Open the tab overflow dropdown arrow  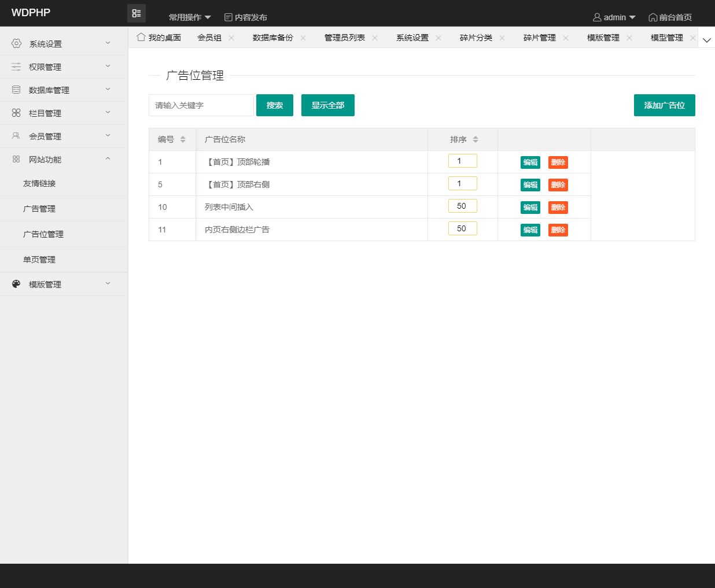(x=706, y=40)
